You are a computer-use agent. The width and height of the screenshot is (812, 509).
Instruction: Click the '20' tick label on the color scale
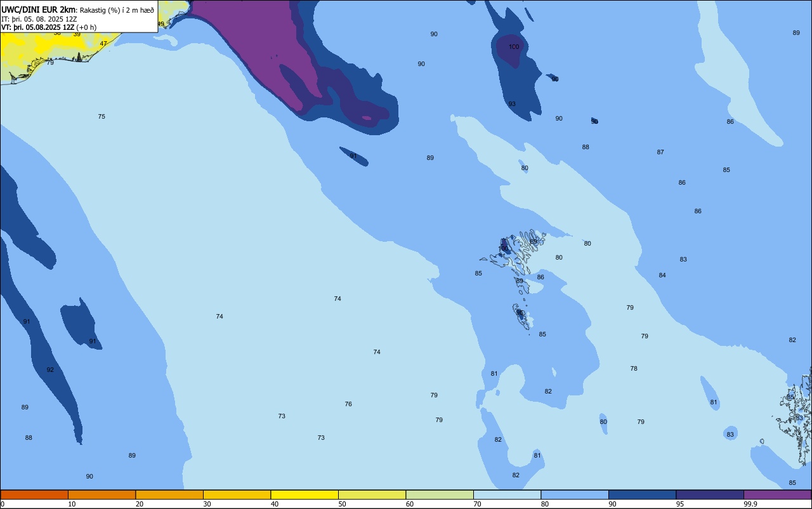pos(140,504)
